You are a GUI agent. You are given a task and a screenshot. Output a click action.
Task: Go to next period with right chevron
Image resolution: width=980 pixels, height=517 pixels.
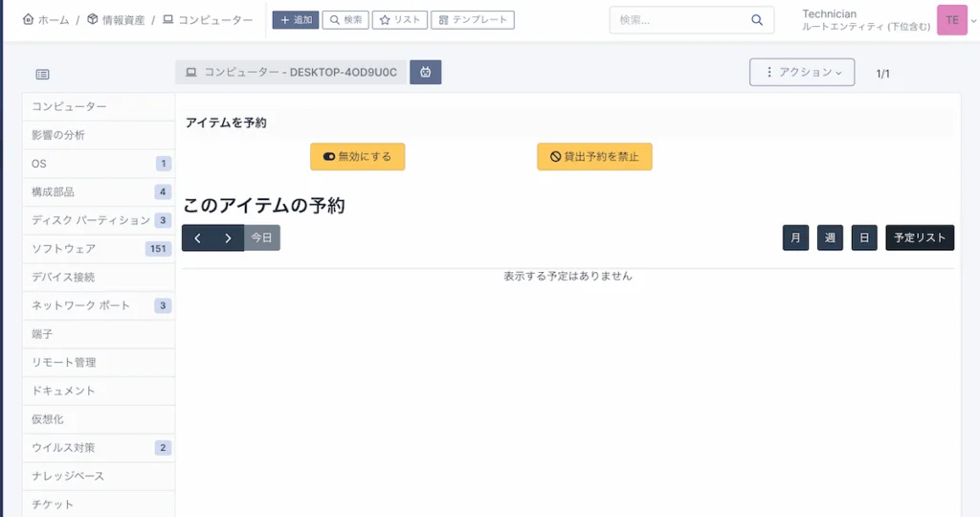(228, 238)
